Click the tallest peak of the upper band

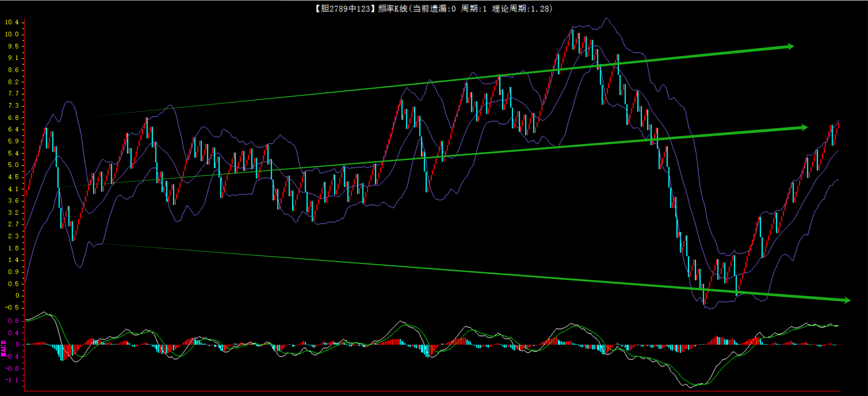tap(607, 19)
